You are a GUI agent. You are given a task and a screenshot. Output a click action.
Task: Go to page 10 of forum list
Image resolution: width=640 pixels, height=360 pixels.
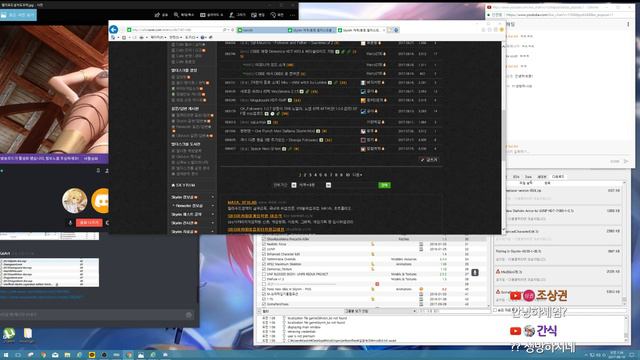click(x=347, y=175)
